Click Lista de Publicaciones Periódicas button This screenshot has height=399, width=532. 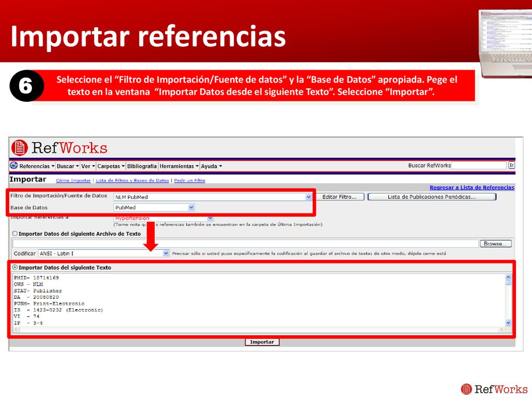point(432,197)
